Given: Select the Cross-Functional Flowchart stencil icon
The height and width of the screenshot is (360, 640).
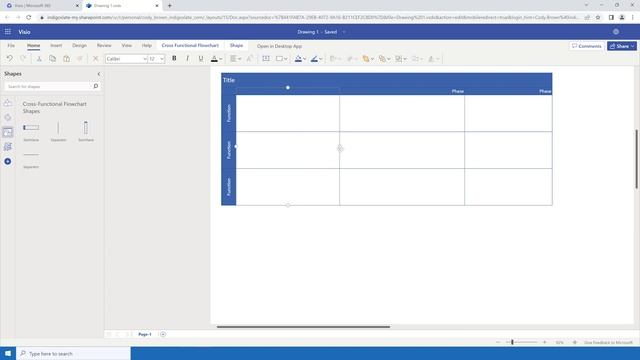Looking at the screenshot, I should 8,132.
